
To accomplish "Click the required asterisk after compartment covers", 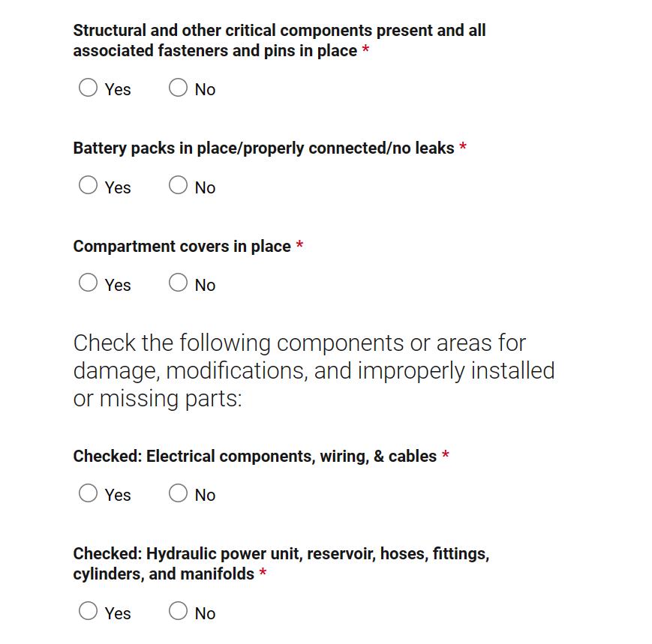I will coord(299,246).
